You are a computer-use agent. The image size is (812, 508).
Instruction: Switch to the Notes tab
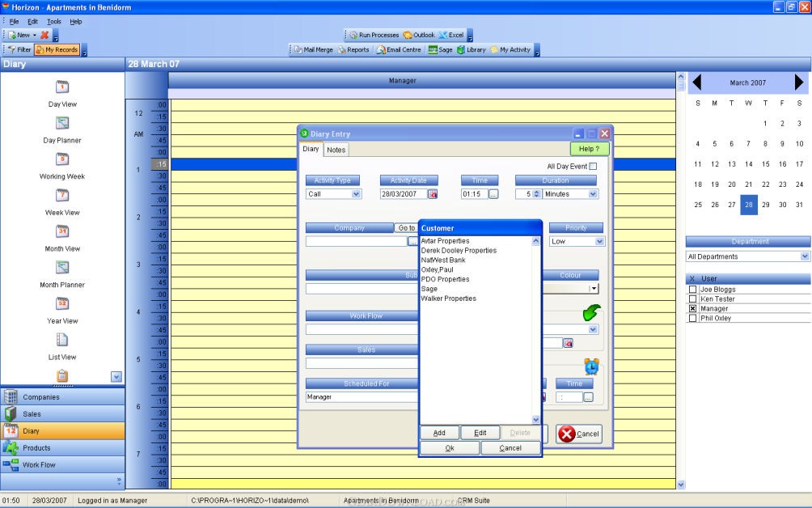pyautogui.click(x=336, y=150)
